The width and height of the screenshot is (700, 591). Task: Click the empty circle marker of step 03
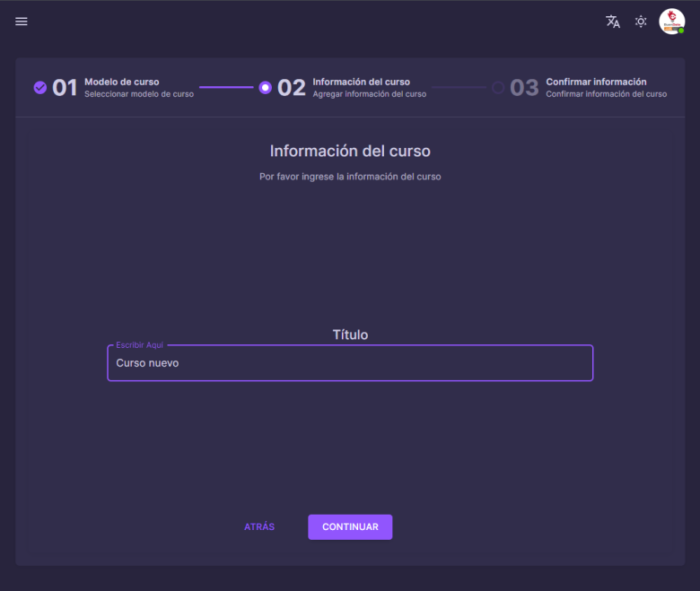(x=498, y=87)
